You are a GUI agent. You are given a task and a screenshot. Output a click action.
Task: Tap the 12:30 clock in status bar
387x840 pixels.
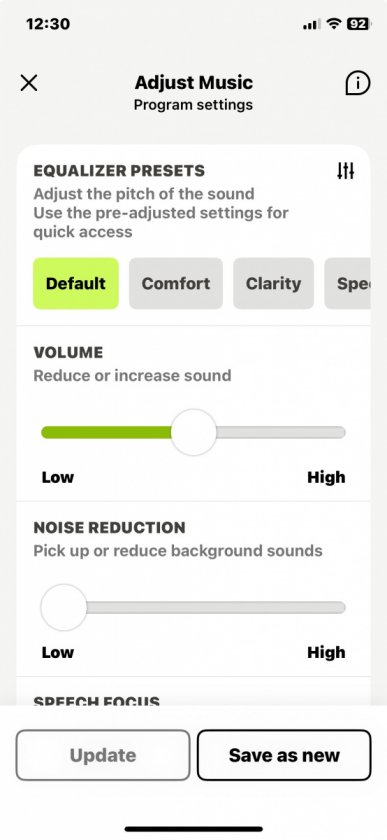(47, 24)
